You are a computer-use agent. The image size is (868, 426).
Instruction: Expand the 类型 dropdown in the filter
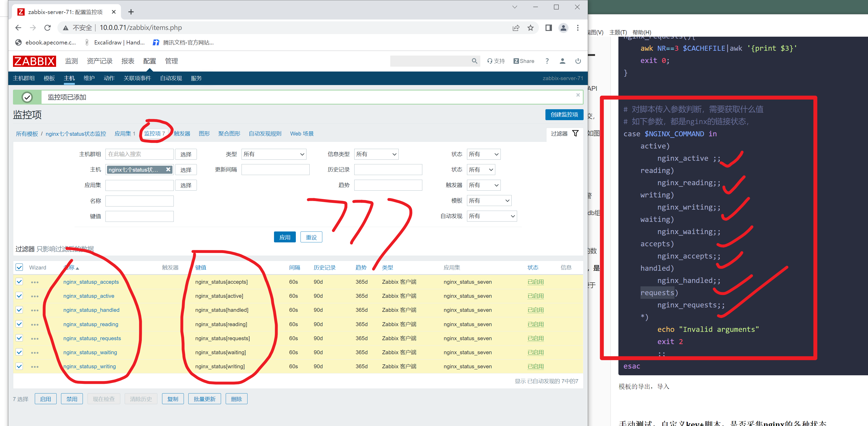click(x=273, y=154)
